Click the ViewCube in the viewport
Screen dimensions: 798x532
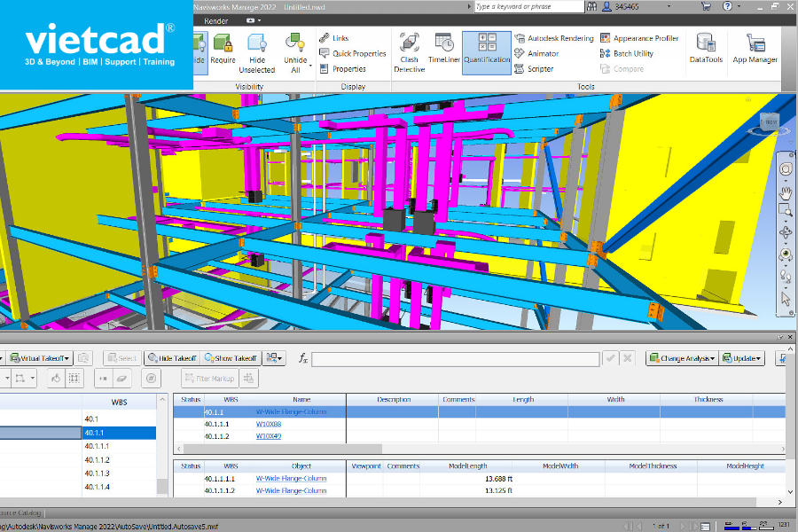770,124
